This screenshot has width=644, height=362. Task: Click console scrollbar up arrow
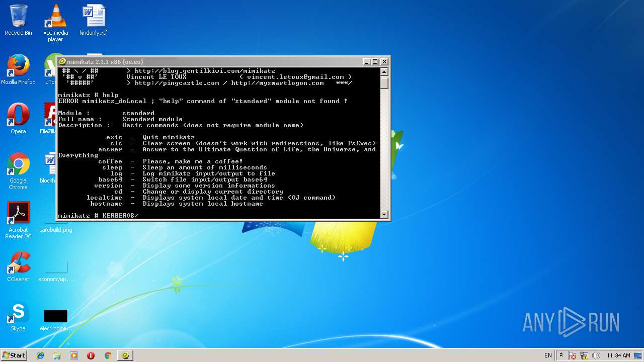(384, 72)
